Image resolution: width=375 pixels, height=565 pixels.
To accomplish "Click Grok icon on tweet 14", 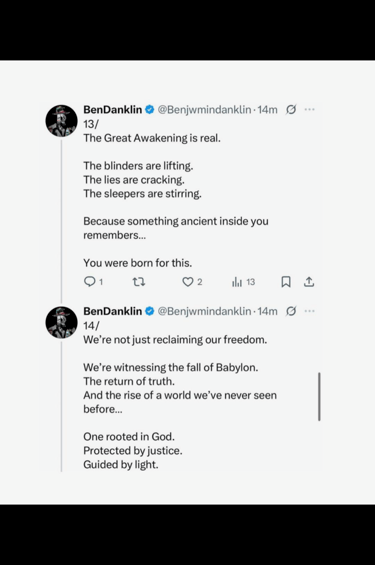I will pyautogui.click(x=291, y=311).
